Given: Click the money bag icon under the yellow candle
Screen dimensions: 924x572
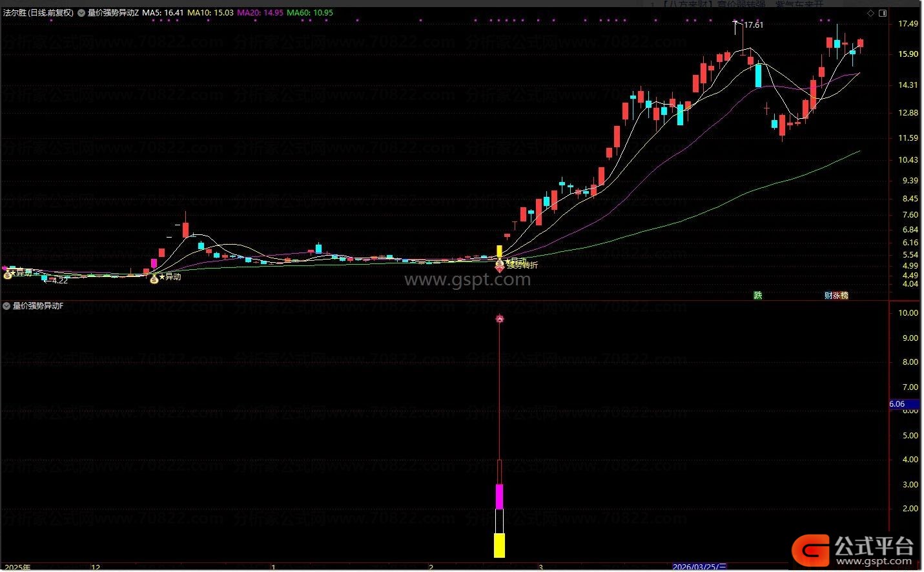Looking at the screenshot, I should 499,263.
